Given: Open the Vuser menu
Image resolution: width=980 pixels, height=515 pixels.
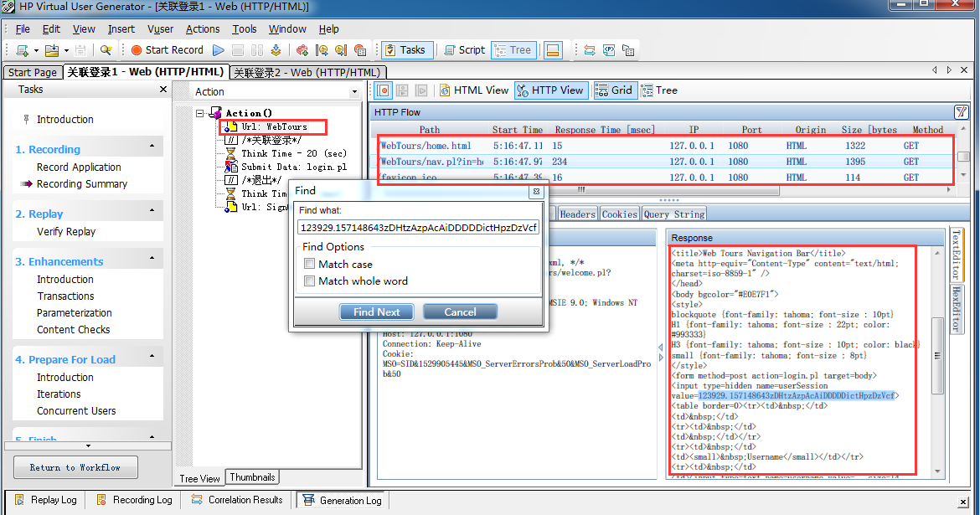Looking at the screenshot, I should tap(161, 28).
